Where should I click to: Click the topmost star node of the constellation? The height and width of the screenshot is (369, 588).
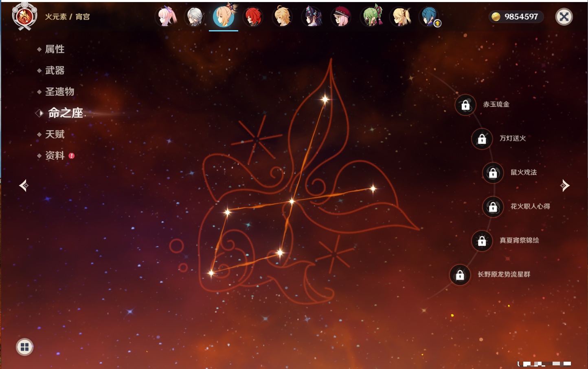(325, 99)
